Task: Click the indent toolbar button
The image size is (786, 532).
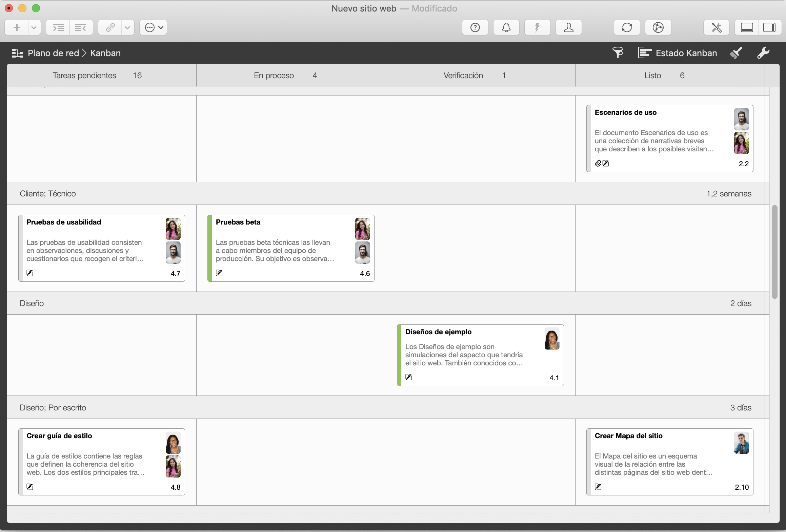Action: (58, 27)
